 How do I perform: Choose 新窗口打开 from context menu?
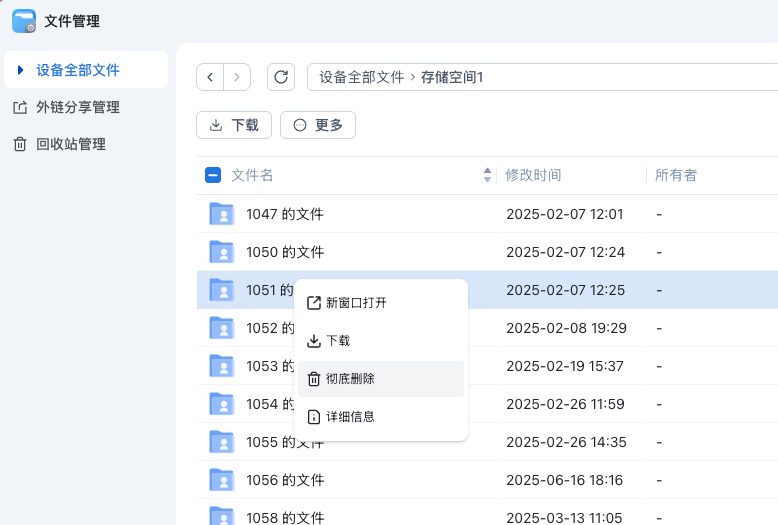point(356,303)
